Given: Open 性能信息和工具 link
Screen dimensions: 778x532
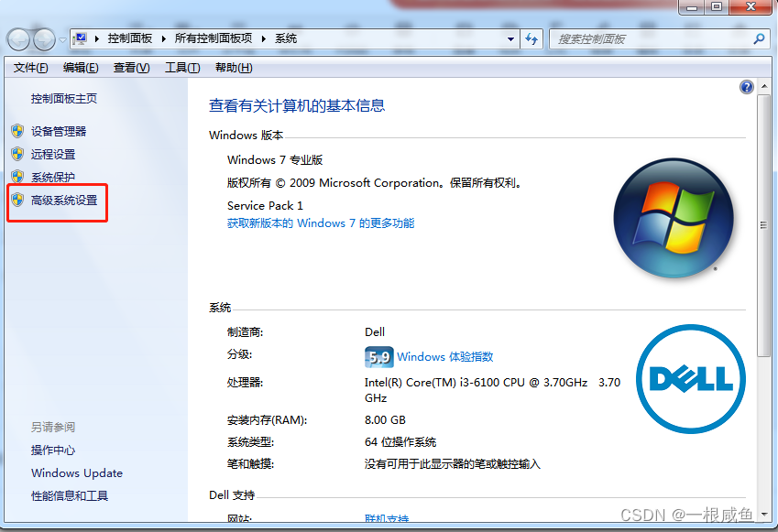Looking at the screenshot, I should [x=70, y=495].
